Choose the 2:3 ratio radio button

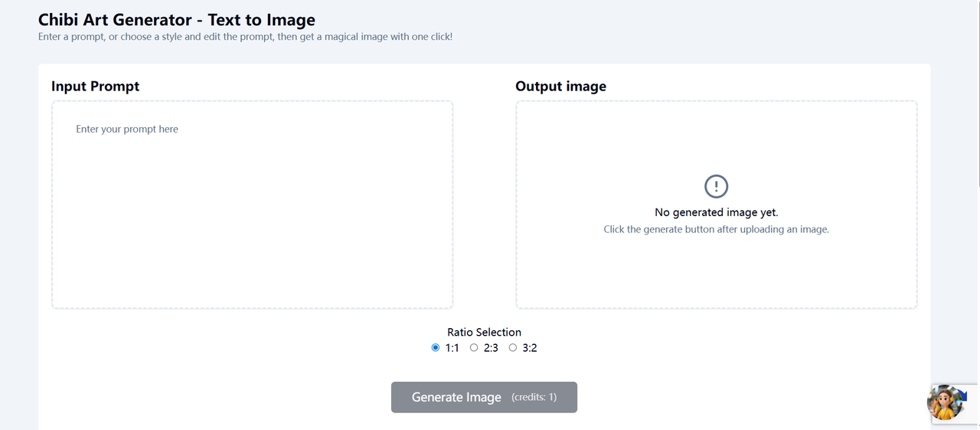474,348
